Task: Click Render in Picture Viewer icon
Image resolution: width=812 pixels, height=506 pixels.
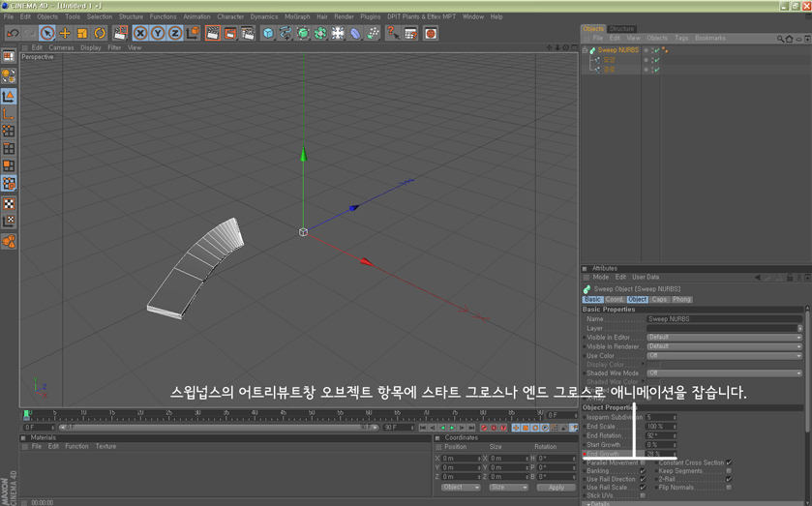Action: pos(230,33)
